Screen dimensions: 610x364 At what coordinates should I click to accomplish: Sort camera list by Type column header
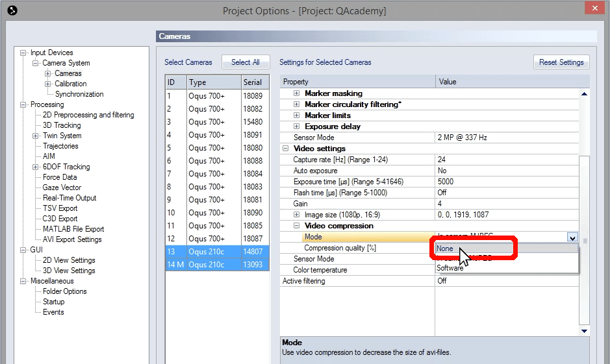(x=214, y=82)
